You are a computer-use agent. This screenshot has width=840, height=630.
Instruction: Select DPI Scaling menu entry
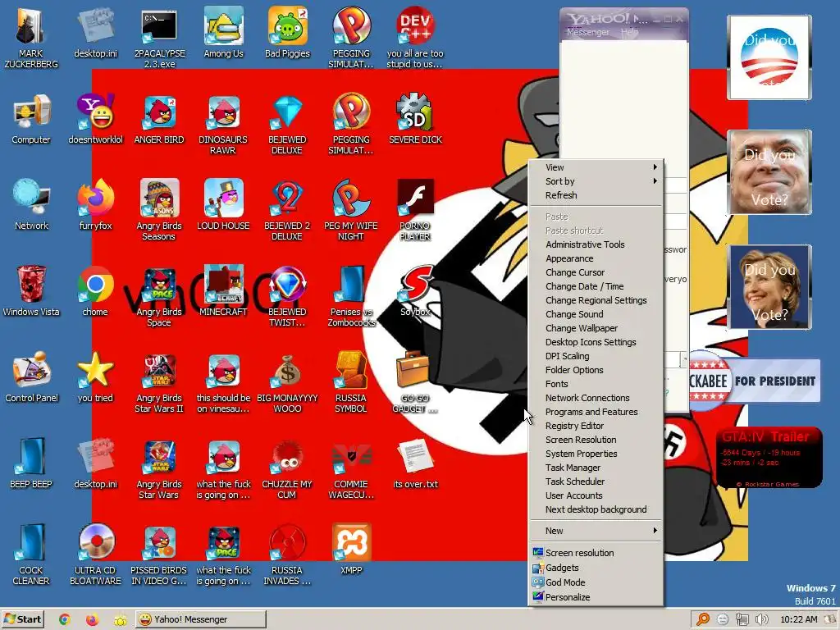pyautogui.click(x=596, y=356)
